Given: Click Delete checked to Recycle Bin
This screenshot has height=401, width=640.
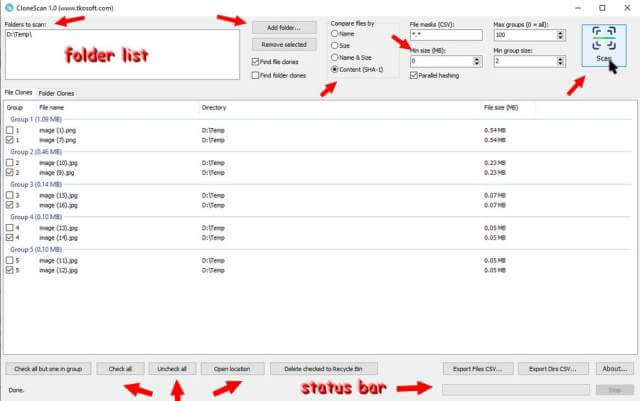Looking at the screenshot, I should pyautogui.click(x=324, y=369).
